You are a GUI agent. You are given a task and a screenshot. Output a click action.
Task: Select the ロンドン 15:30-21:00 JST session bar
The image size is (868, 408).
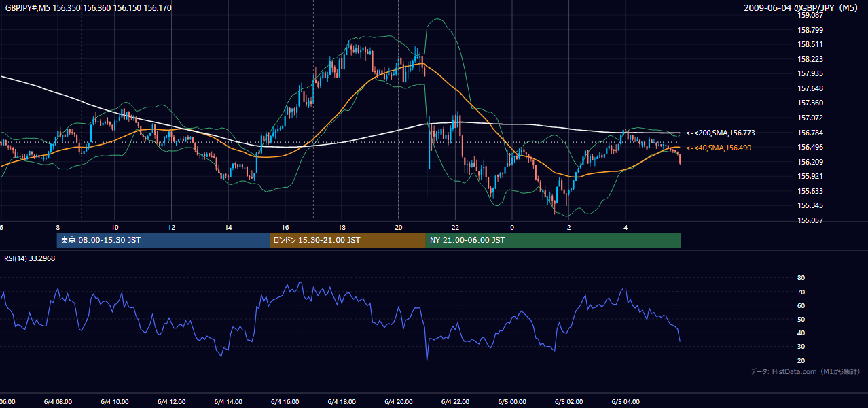tap(348, 240)
